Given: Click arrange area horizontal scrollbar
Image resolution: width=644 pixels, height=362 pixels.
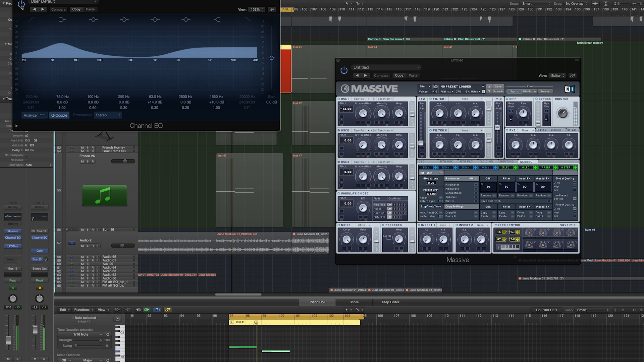Looking at the screenshot, I should pos(238,295).
